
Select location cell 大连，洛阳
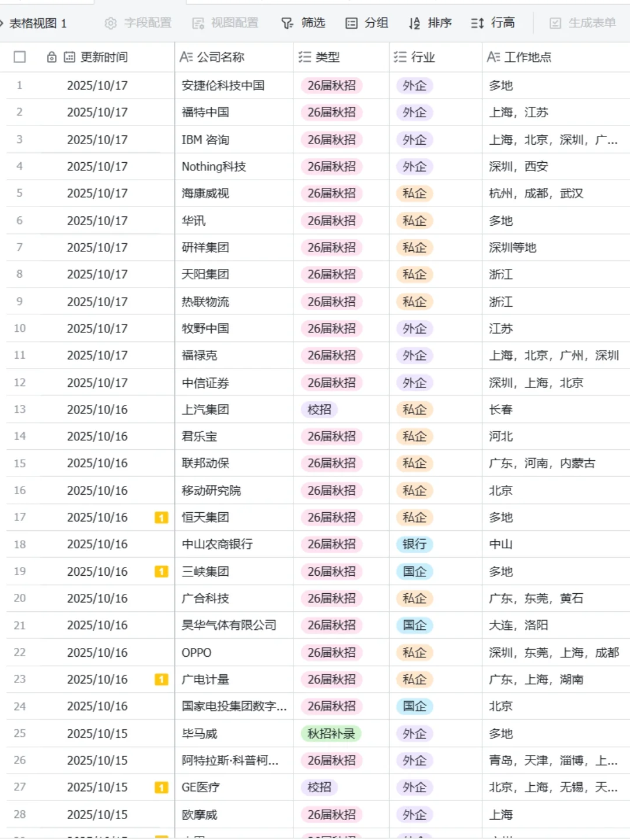point(556,625)
